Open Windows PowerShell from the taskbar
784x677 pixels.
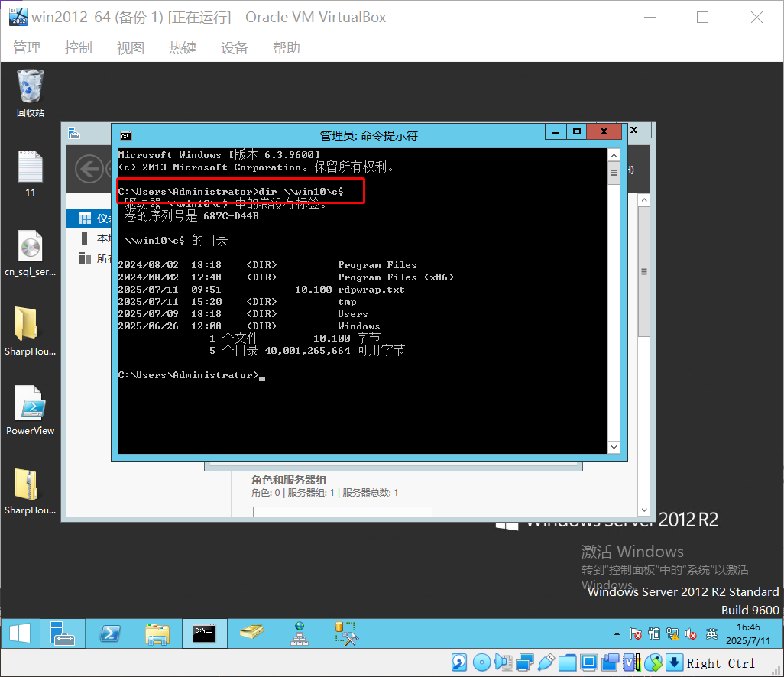click(109, 633)
